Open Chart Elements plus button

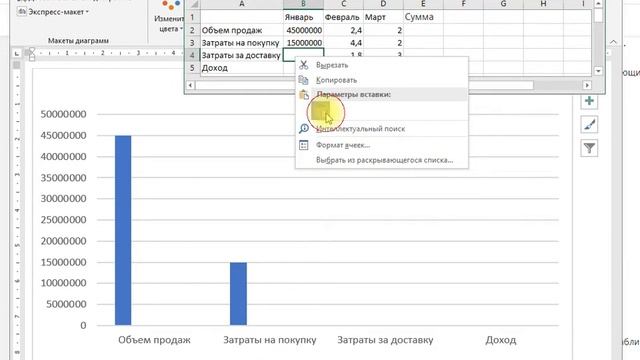[x=589, y=101]
